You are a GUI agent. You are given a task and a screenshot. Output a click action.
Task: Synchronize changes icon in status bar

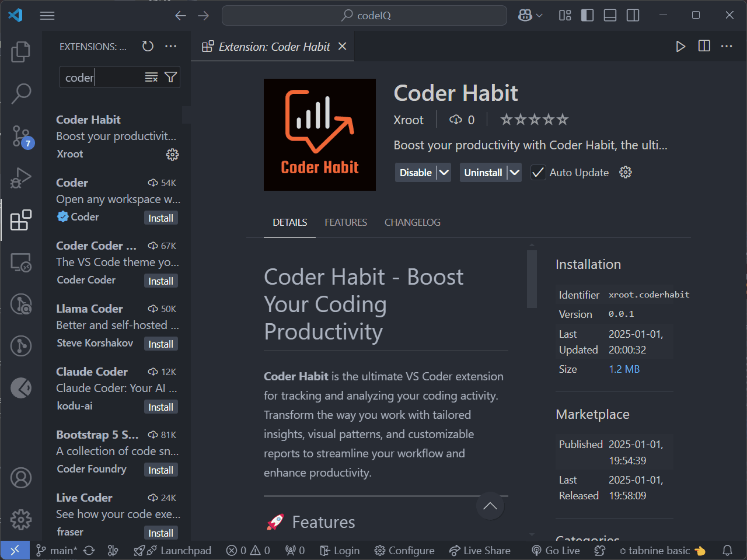point(89,550)
